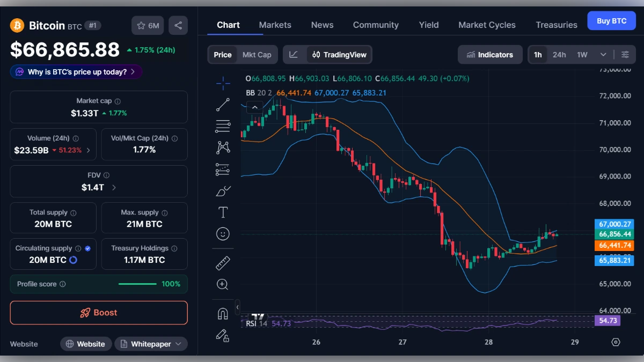Open the Treasuries section
This screenshot has height=362, width=644.
click(x=556, y=25)
